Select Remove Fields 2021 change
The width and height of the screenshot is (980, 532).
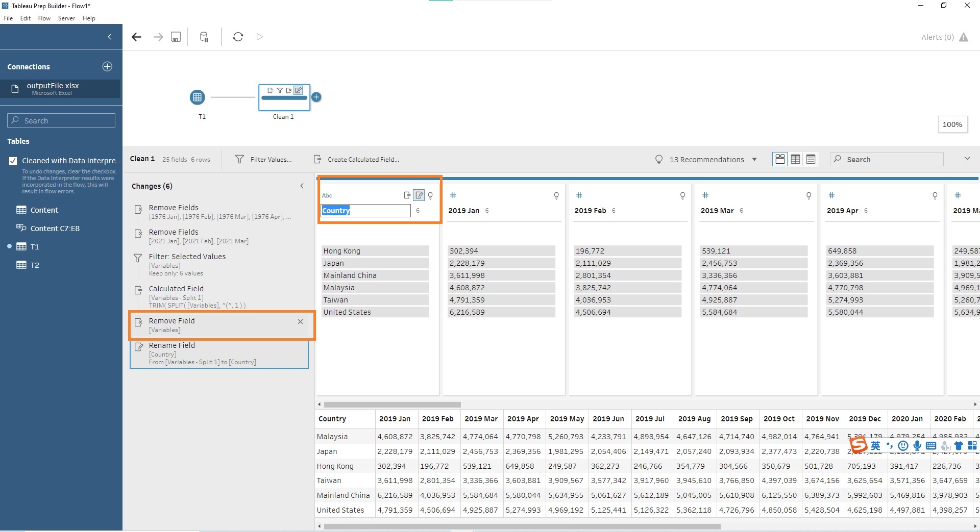219,236
